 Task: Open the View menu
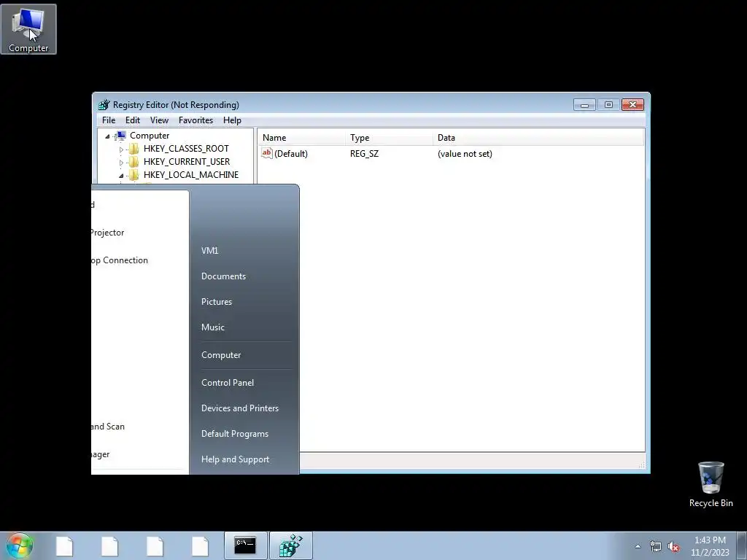click(159, 120)
